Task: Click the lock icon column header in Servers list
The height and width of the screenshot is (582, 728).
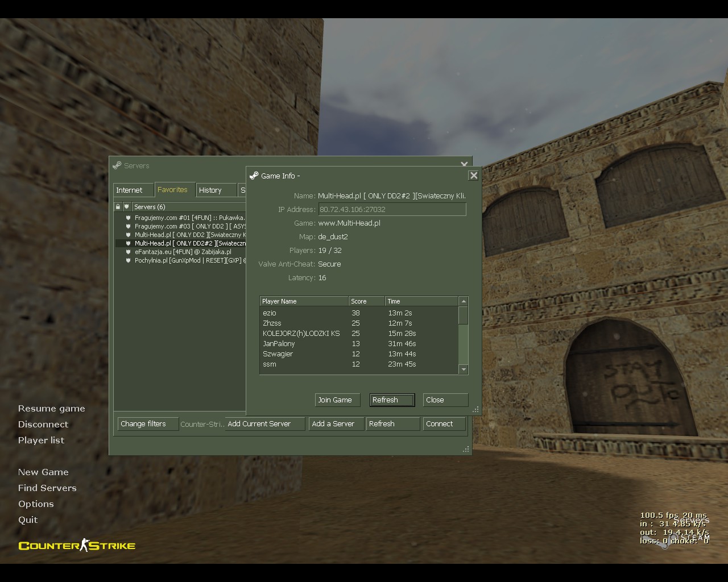Action: 118,207
